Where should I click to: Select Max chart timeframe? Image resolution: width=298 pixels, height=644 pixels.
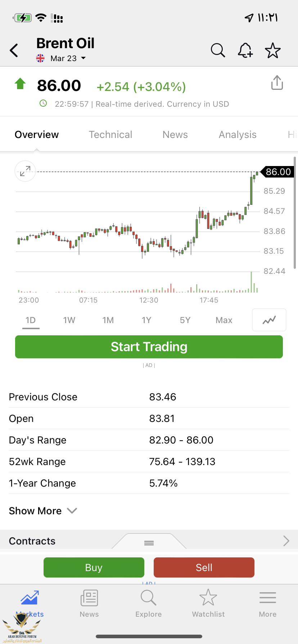click(224, 320)
